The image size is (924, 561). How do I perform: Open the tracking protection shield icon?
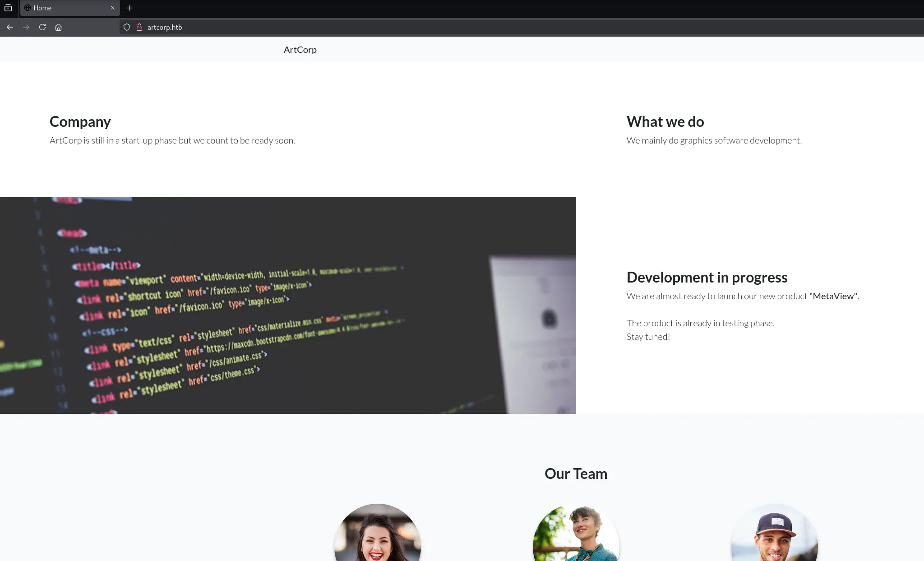[x=127, y=27]
